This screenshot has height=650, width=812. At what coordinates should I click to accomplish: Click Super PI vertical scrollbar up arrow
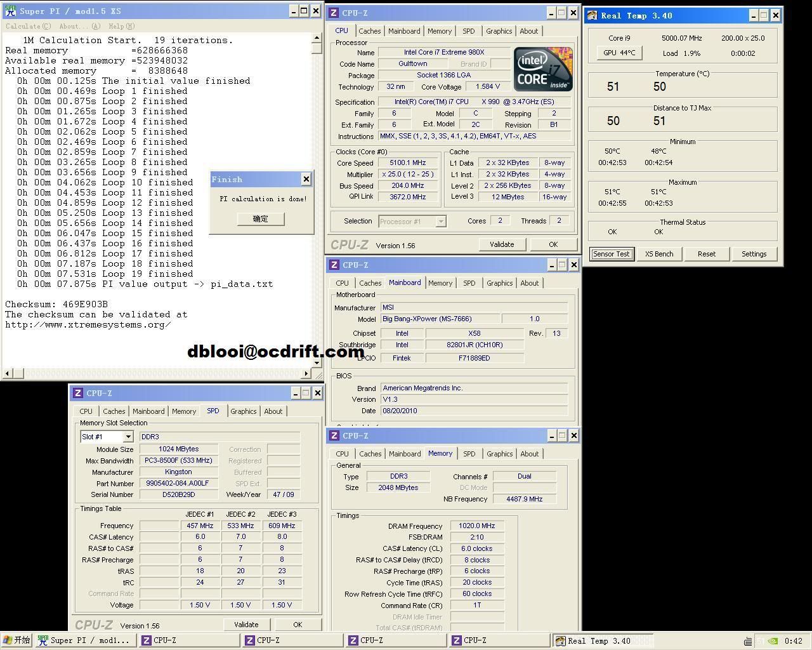317,38
